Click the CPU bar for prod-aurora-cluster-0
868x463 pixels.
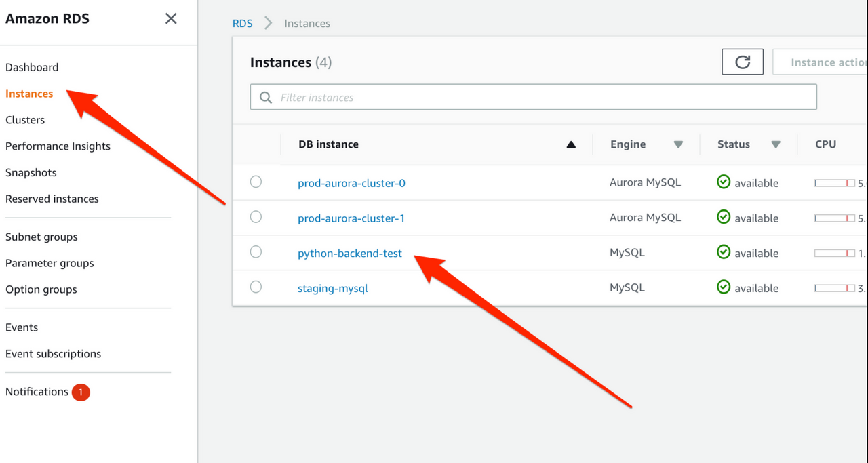[835, 183]
